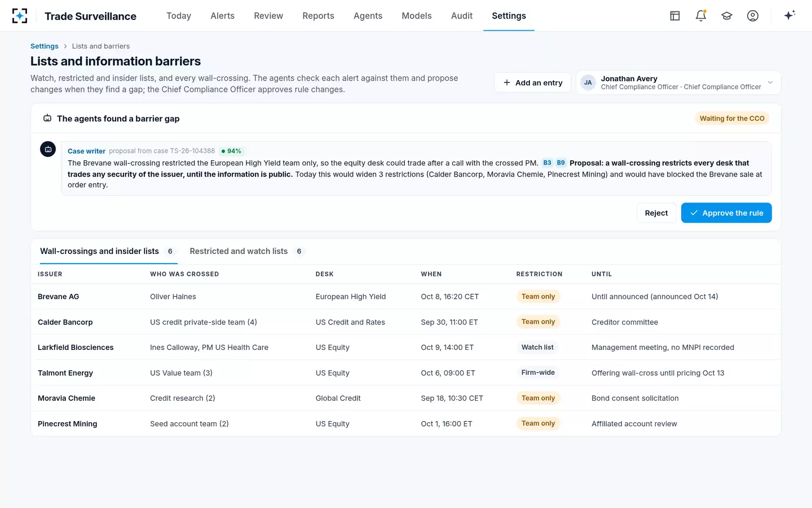Click the Trade Surveillance logo icon
This screenshot has height=508, width=812.
pyautogui.click(x=20, y=16)
